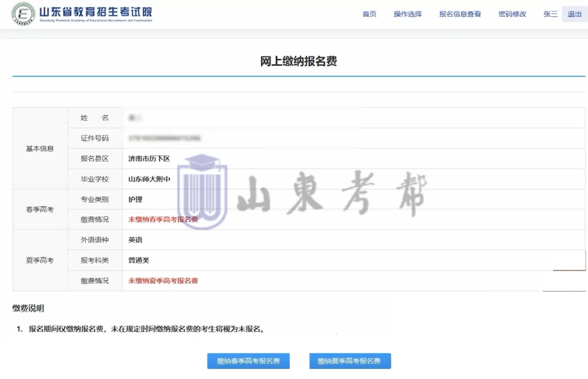Image resolution: width=588 pixels, height=379 pixels.
Task: Click the 报考科类 field label
Action: pyautogui.click(x=95, y=260)
